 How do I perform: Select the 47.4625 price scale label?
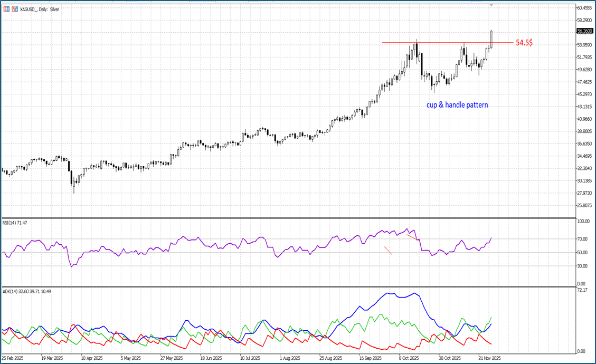[x=584, y=82]
